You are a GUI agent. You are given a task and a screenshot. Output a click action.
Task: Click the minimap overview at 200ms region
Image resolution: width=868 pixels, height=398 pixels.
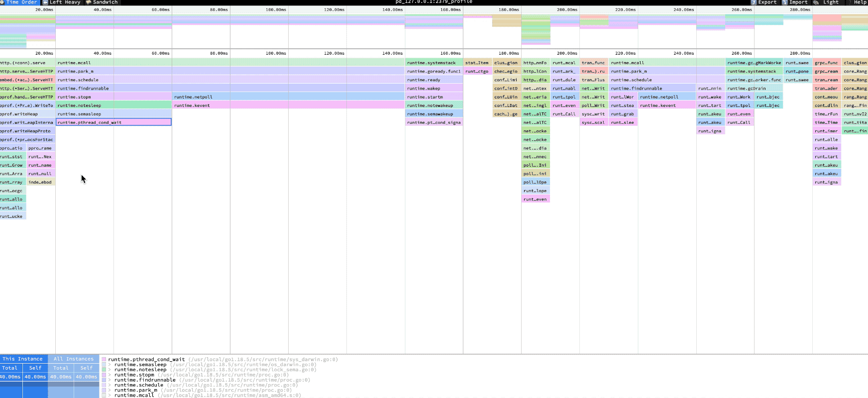tap(536, 30)
